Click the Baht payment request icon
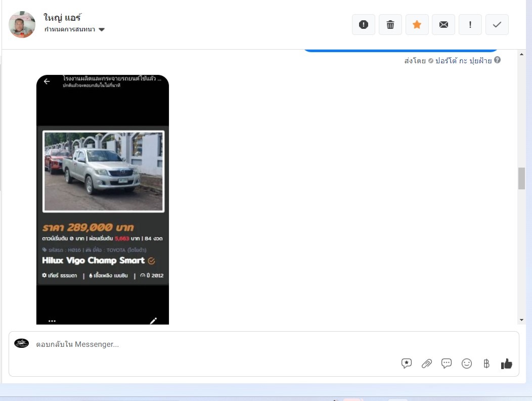The image size is (532, 401). [486, 364]
